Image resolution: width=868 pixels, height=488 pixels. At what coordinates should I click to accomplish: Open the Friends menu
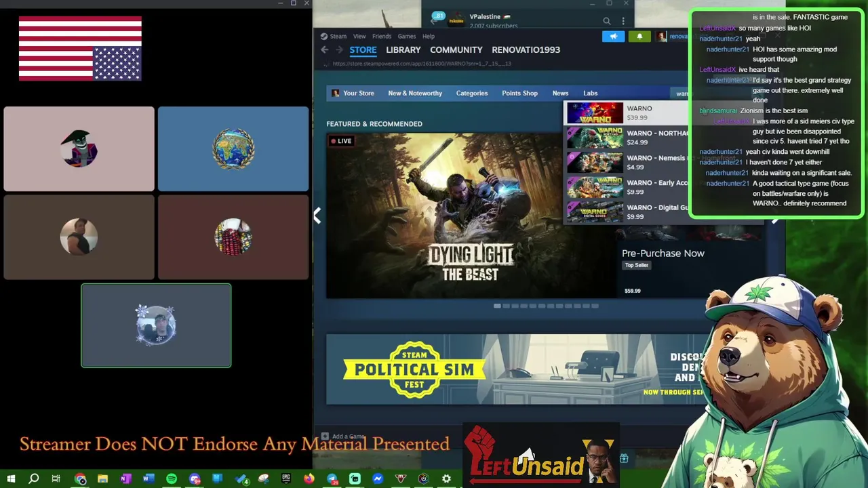(382, 37)
